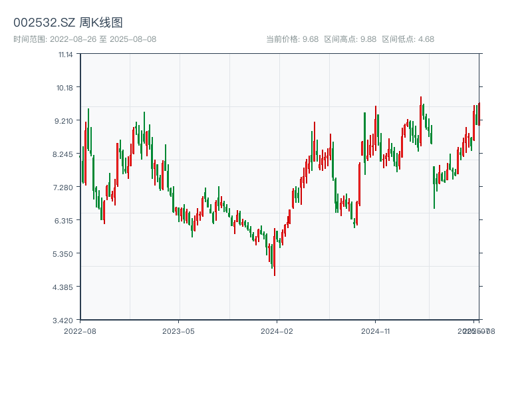The width and height of the screenshot is (532, 399).
Task: Click the 002532.SZ 周K线图 chart title
Action: (x=68, y=23)
